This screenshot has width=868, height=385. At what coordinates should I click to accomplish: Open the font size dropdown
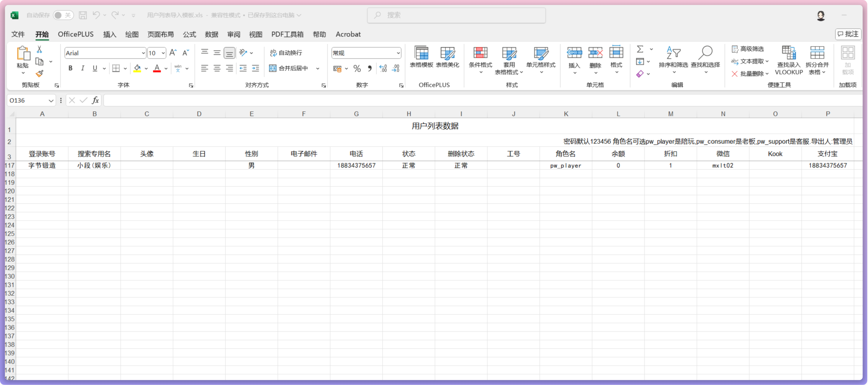(163, 53)
